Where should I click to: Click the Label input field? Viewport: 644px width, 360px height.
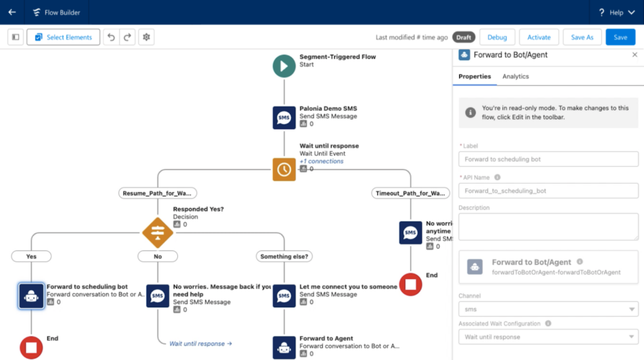click(548, 160)
